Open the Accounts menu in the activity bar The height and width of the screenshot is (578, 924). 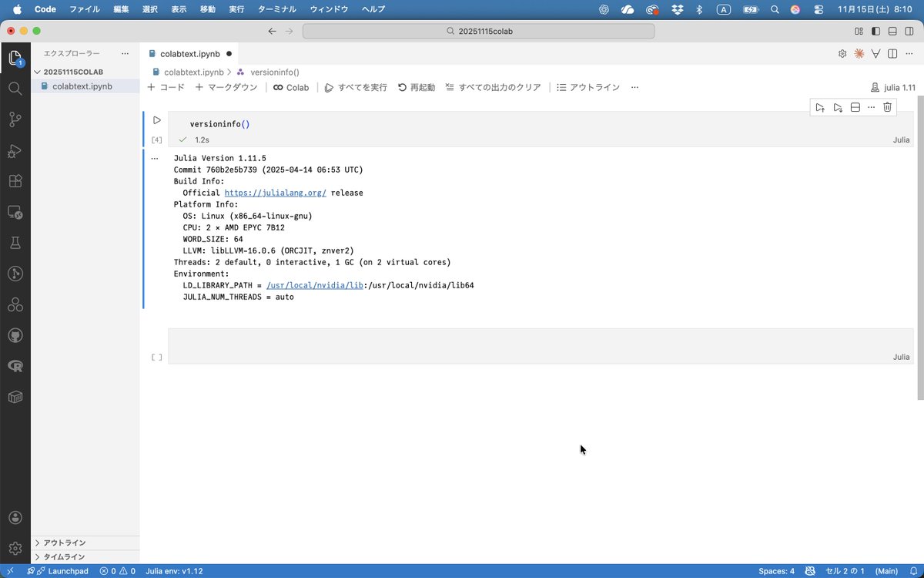[x=15, y=517]
